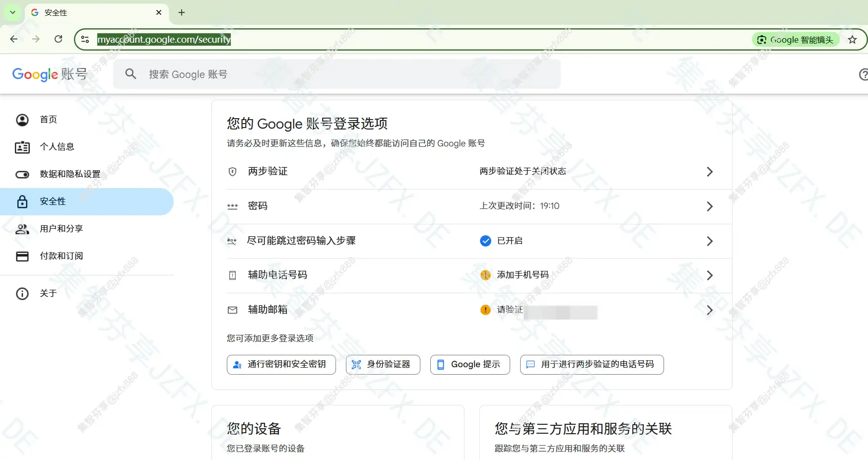Screen dimensions: 868x460
Task: Open 关于 in the sidebar
Action: [x=87, y=293]
